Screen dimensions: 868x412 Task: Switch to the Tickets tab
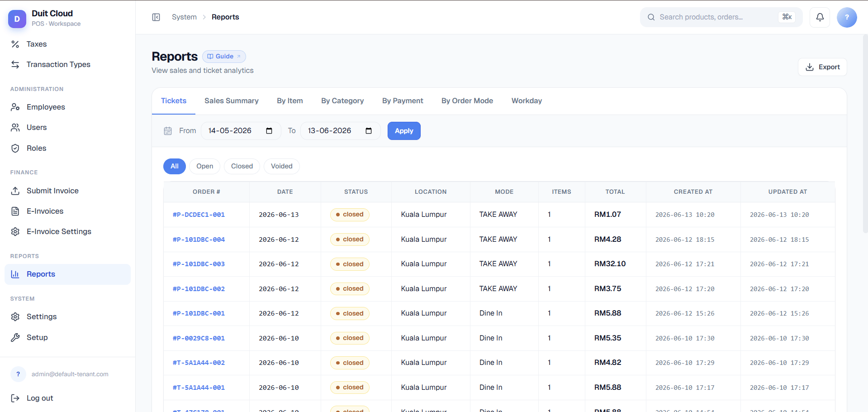[x=174, y=101]
